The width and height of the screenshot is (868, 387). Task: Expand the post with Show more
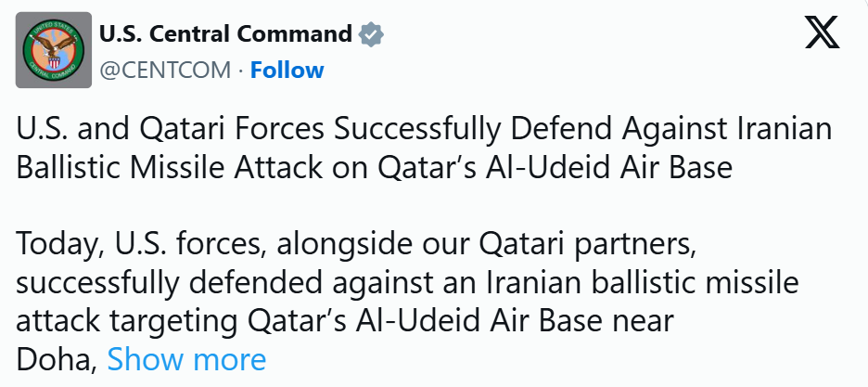(186, 359)
